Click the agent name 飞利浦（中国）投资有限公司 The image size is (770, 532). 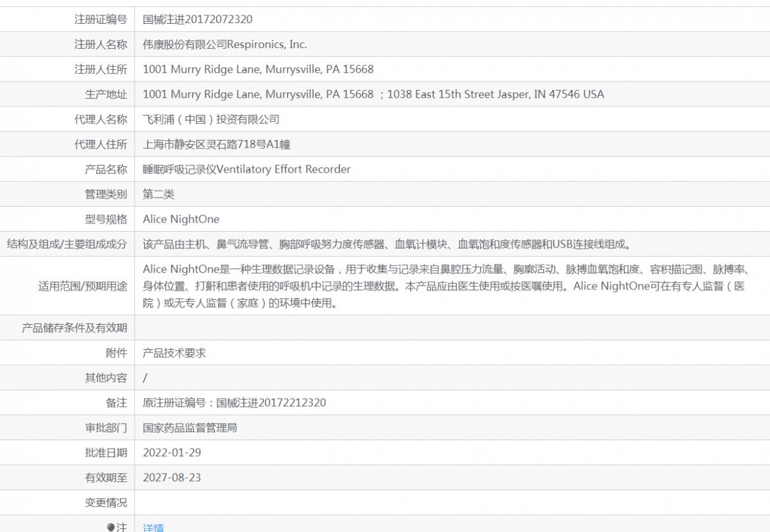(x=211, y=119)
